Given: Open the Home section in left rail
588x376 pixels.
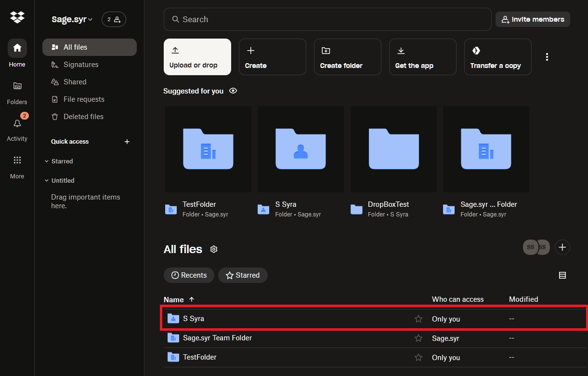Looking at the screenshot, I should click(17, 53).
